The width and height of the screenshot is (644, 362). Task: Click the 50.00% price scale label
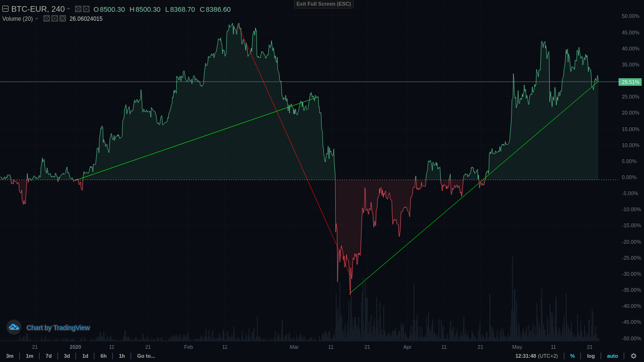(630, 16)
